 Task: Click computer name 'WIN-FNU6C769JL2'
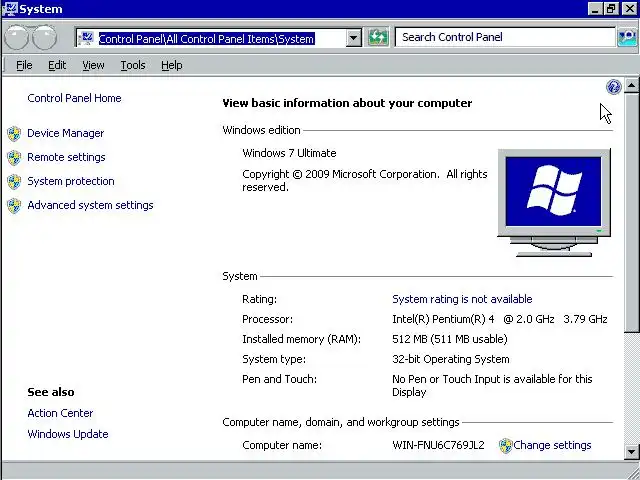pyautogui.click(x=438, y=445)
